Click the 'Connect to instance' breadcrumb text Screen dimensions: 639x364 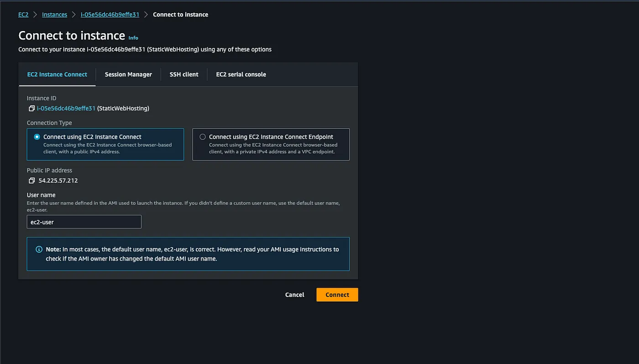181,15
